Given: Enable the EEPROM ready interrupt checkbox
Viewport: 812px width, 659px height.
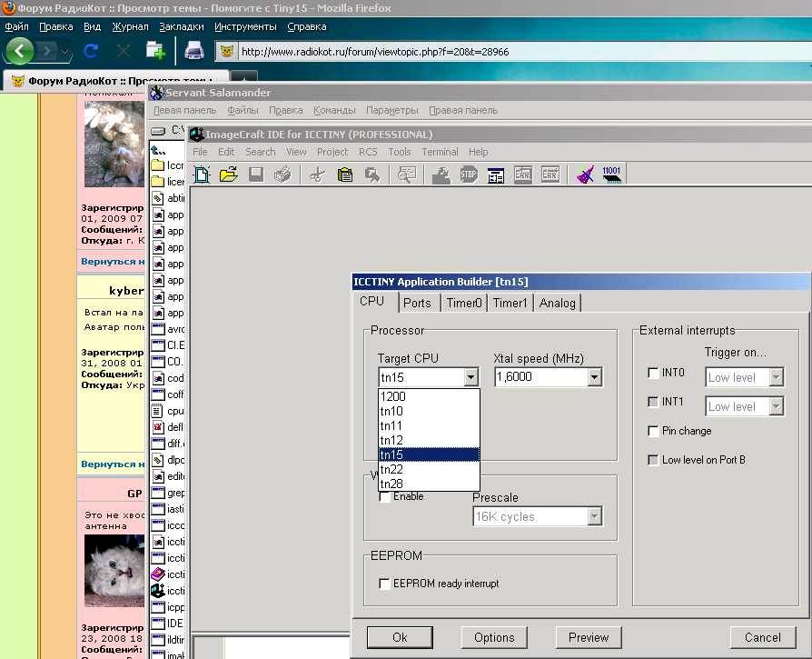Looking at the screenshot, I should [385, 584].
